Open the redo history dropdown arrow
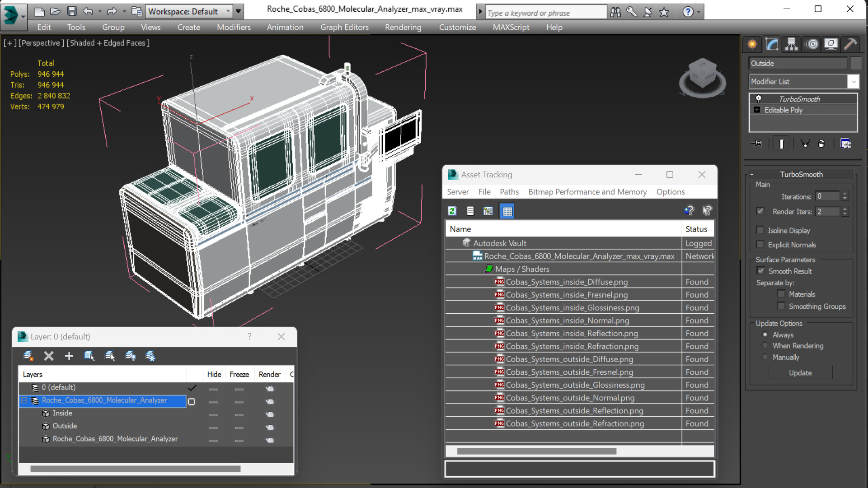The image size is (868, 488). point(124,11)
